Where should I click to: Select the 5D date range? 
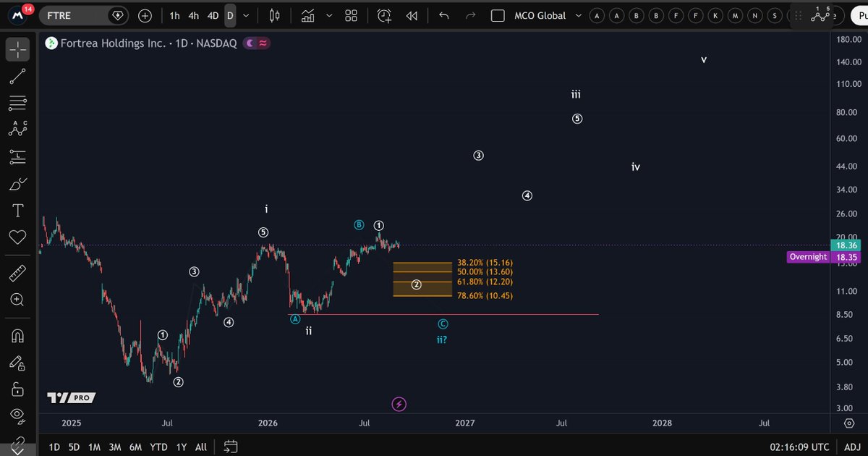[74, 447]
